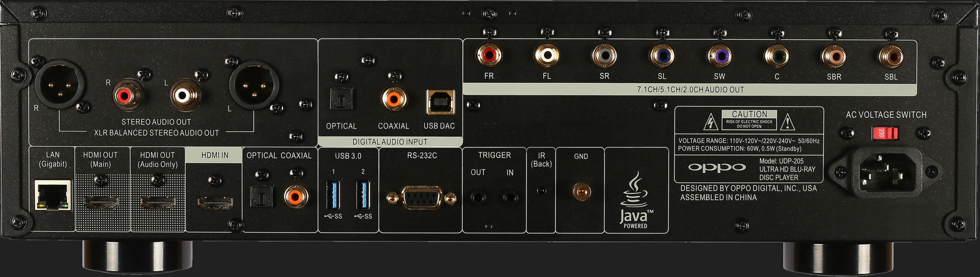Select the USB DAC type-B port
980x277 pixels.
pos(441,103)
